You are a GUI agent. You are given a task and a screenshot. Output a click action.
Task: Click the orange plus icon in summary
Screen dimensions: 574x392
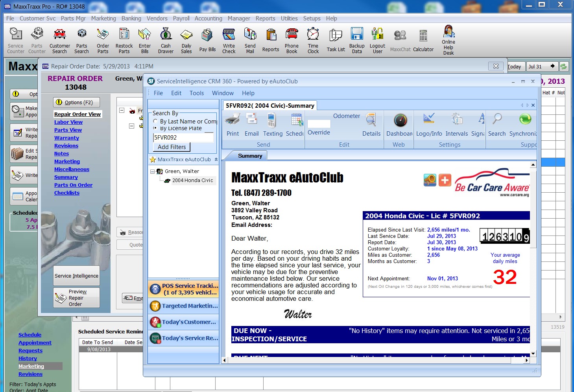click(445, 180)
